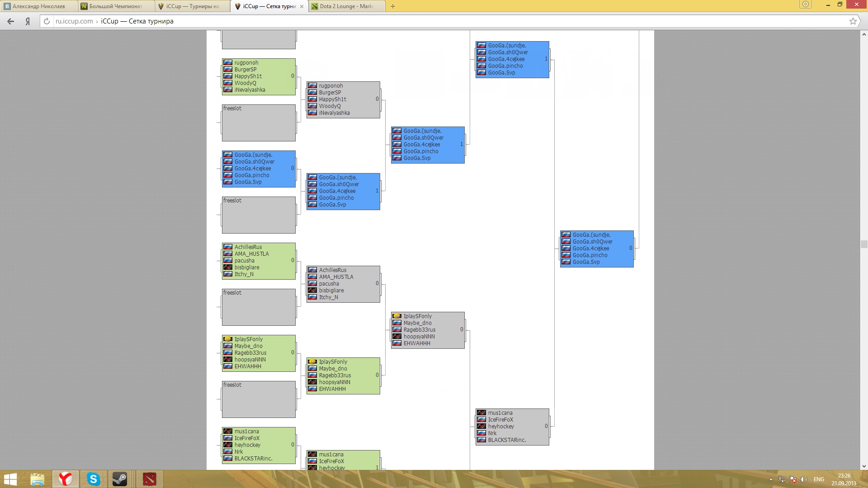Click the Yandex home icon
This screenshot has height=488, width=868.
coord(28,21)
